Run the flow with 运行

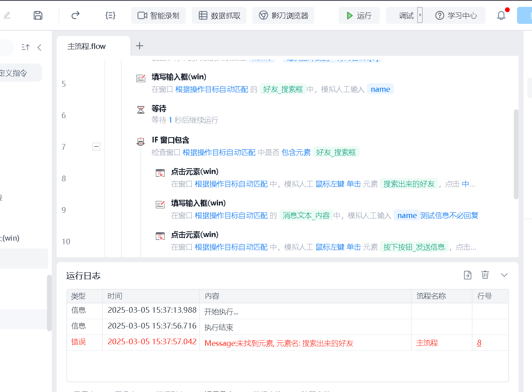click(x=359, y=15)
